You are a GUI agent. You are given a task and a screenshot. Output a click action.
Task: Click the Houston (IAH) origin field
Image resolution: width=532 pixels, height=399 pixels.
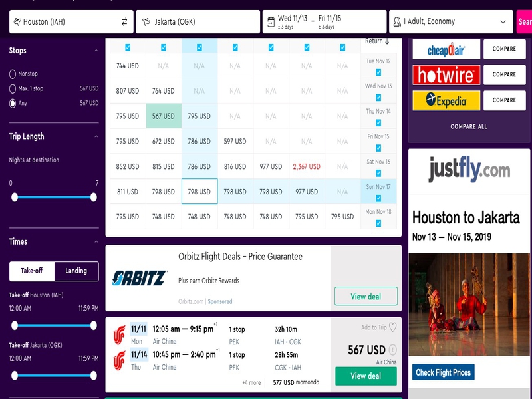tap(71, 22)
